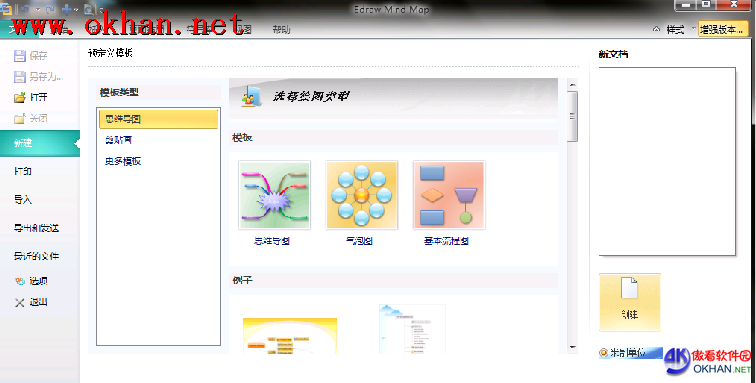The image size is (756, 383).
Task: Expand the dropdown beside the plus icon
Action: (x=77, y=10)
